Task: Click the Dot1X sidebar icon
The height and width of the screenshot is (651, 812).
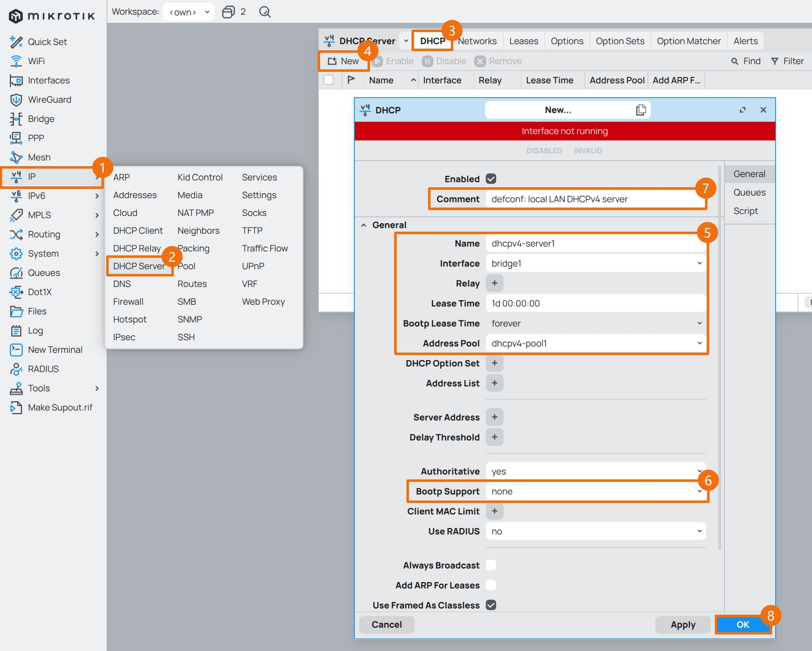Action: coord(16,292)
